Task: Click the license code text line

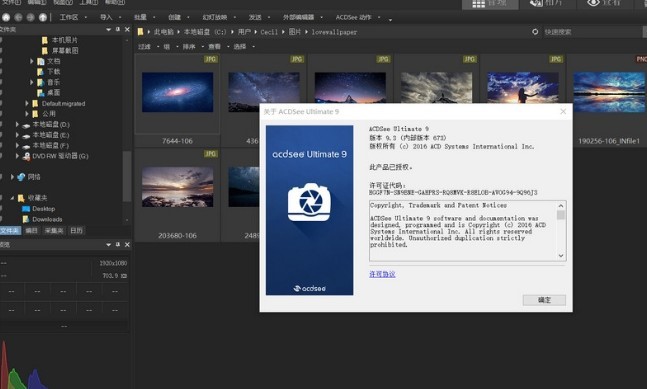Action: (x=453, y=193)
